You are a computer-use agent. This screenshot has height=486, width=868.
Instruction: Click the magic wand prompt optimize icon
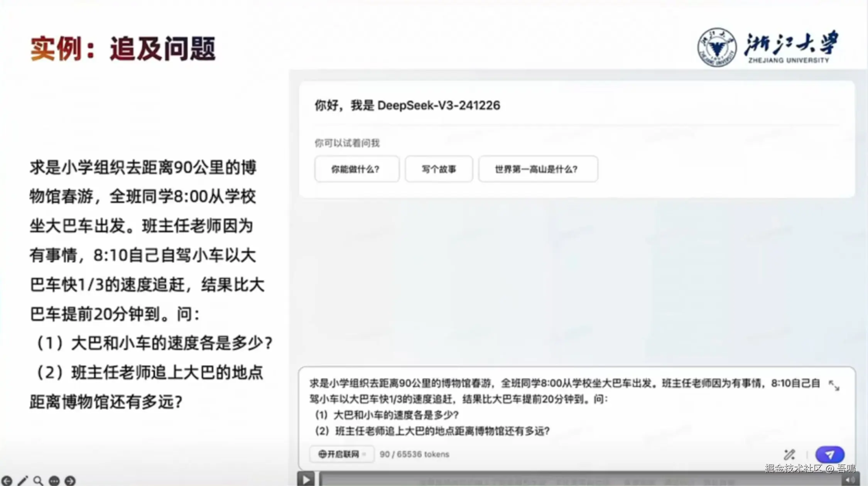tap(789, 454)
